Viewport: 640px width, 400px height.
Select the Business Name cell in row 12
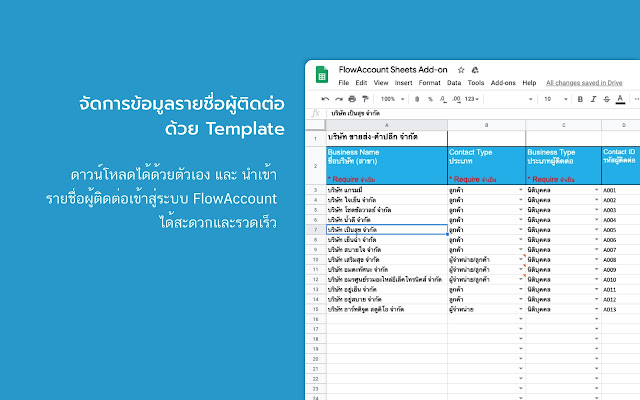click(387, 280)
